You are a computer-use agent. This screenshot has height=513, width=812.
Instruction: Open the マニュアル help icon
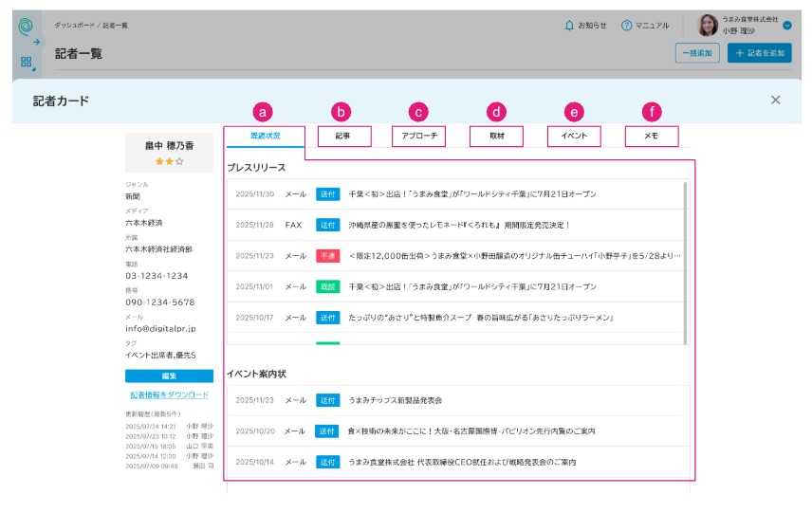click(626, 26)
